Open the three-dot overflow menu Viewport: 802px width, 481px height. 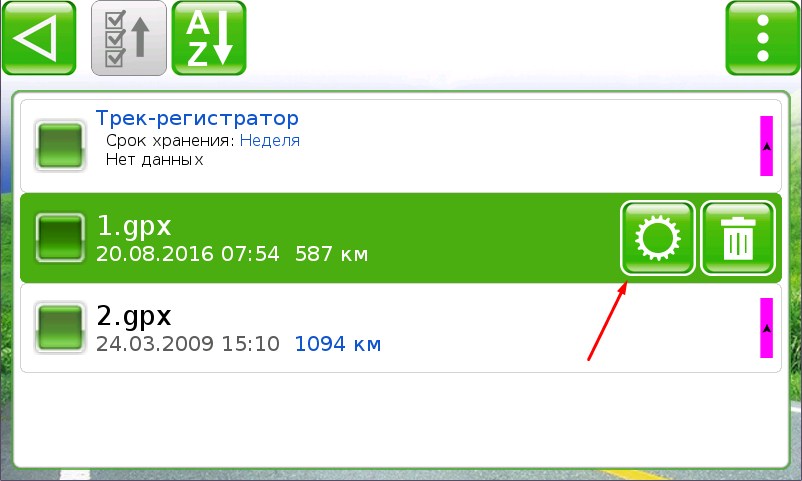[x=763, y=38]
